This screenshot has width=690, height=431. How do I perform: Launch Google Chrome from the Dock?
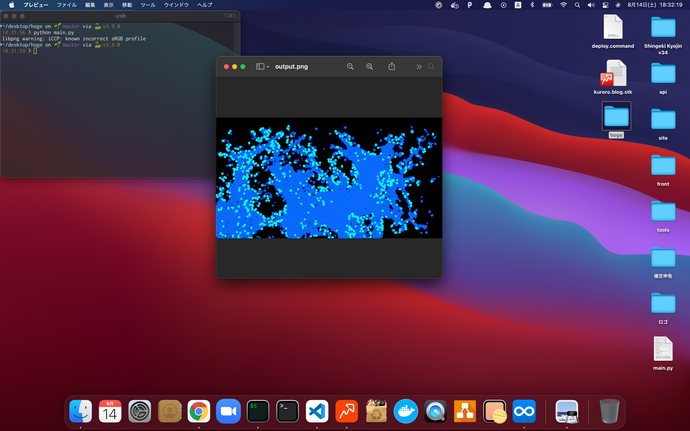tap(199, 411)
